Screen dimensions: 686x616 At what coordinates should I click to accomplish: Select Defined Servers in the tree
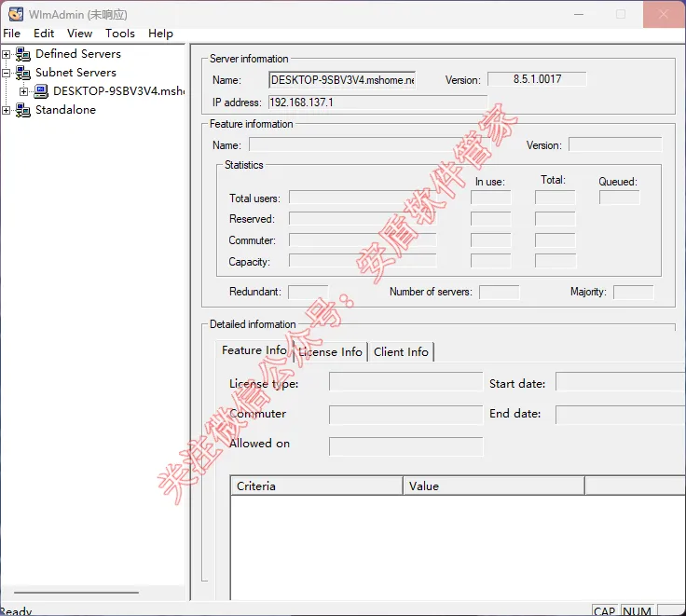tap(78, 54)
